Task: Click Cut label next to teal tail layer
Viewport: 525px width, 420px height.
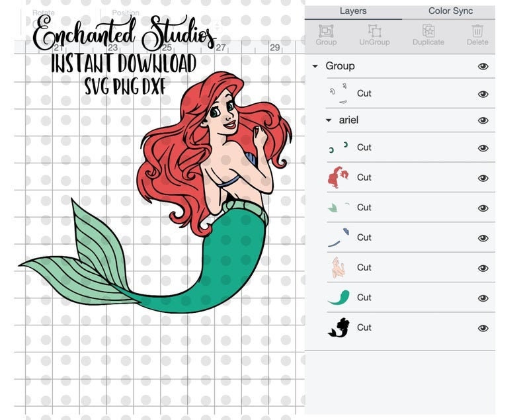Action: (x=364, y=297)
